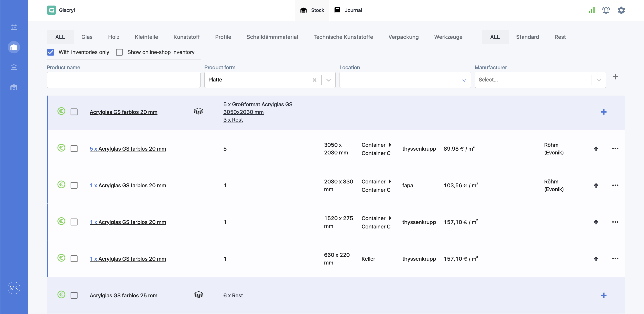Focus the Product name input field
Image resolution: width=644 pixels, height=314 pixels.
tap(124, 80)
